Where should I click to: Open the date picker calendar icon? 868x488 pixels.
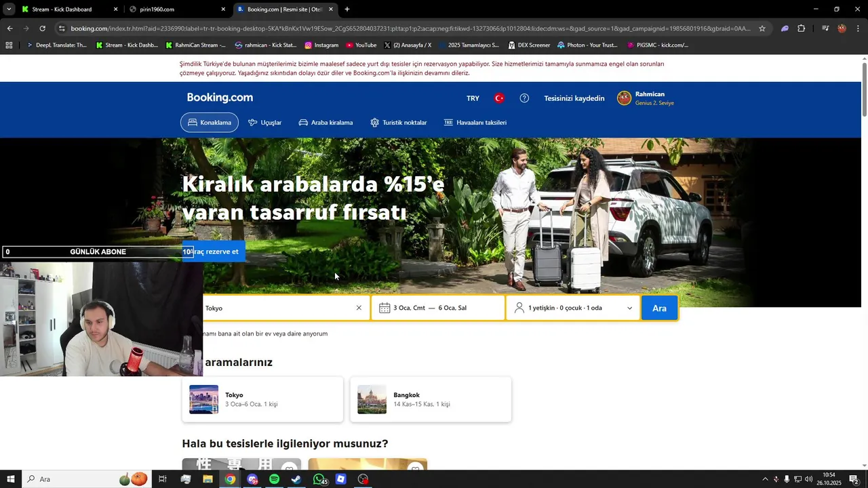[x=384, y=308]
